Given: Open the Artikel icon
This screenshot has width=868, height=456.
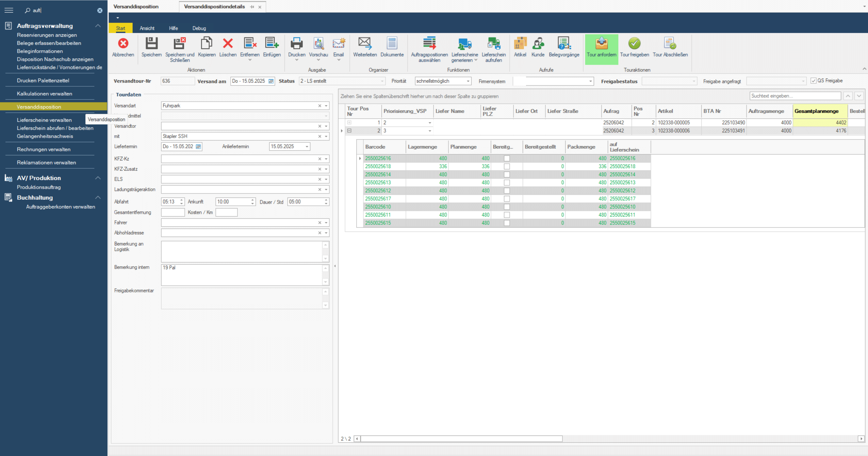Looking at the screenshot, I should point(520,44).
